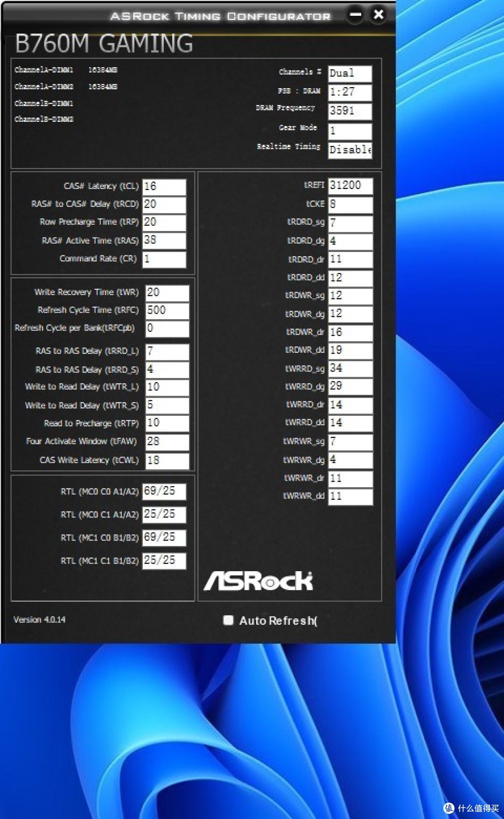
Task: Select the tRRD_L value field
Action: 168,351
